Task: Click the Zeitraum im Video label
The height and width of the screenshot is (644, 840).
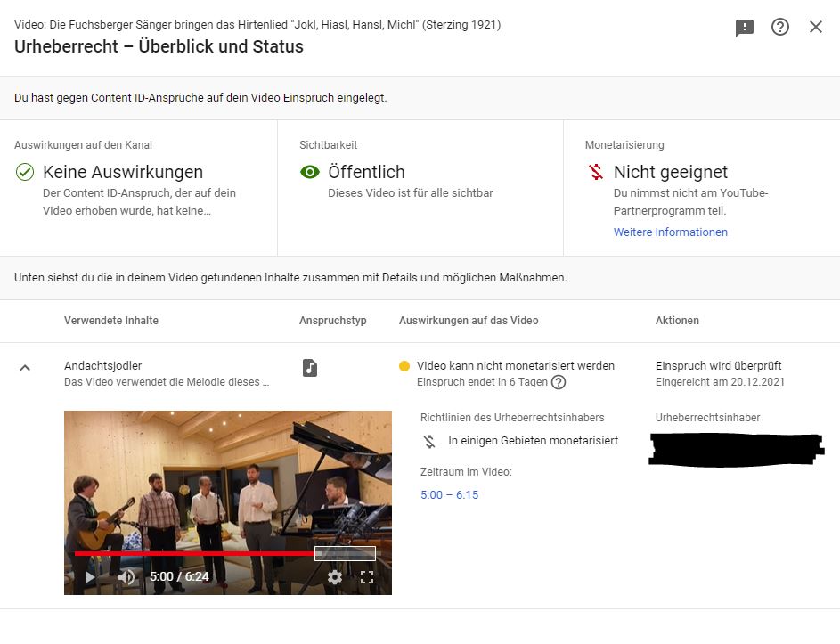Action: [x=466, y=472]
